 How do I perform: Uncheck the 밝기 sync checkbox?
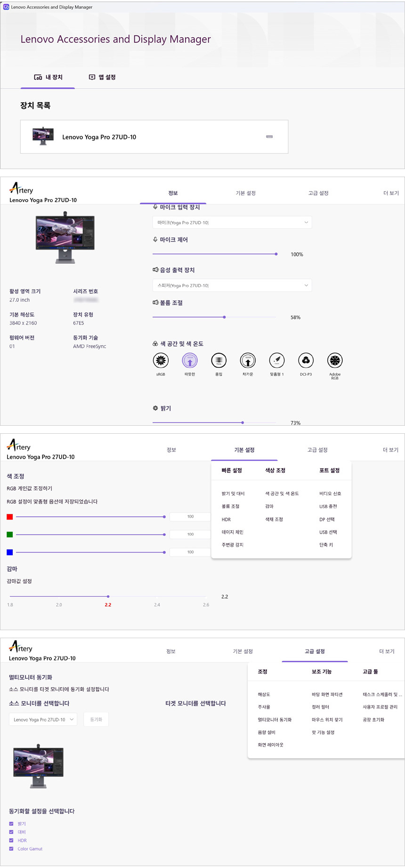pyautogui.click(x=11, y=824)
